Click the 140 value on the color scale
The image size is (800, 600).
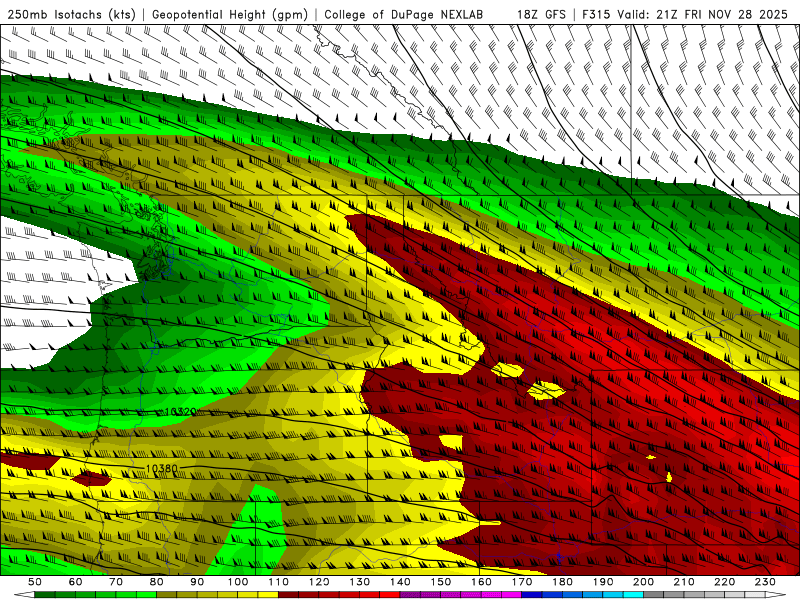(x=400, y=582)
